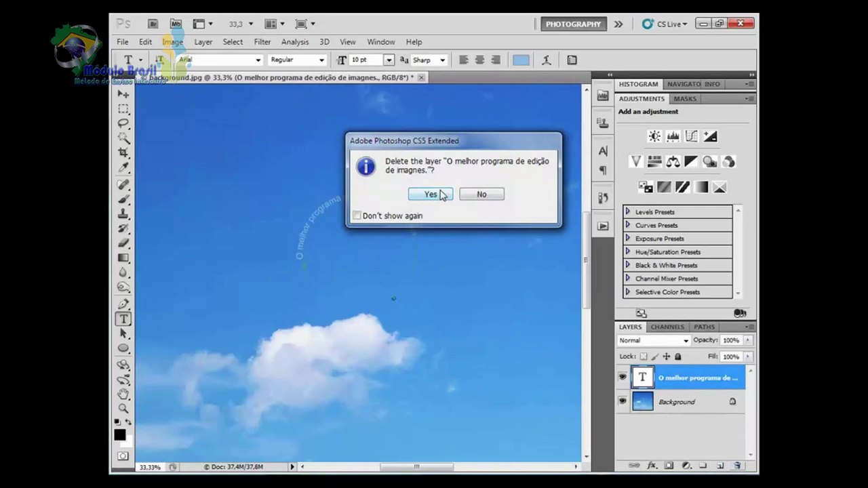Toggle lock position
The width and height of the screenshot is (868, 488).
(x=667, y=357)
